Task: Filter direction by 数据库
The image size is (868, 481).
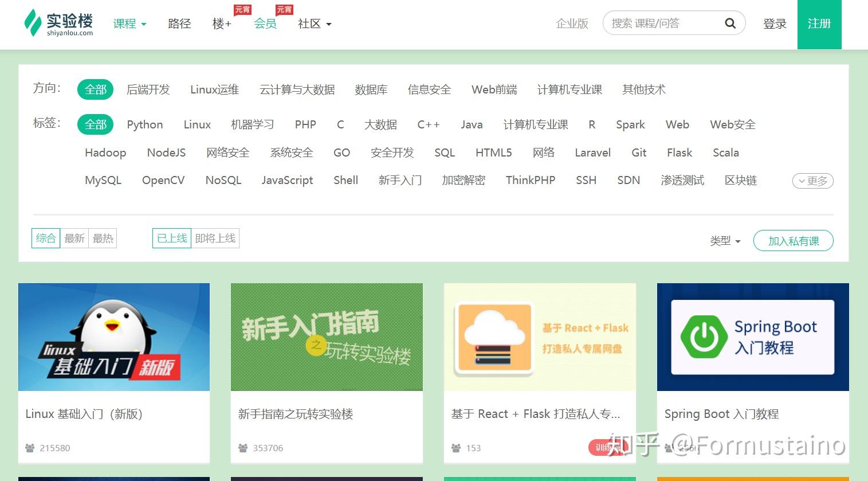Action: (371, 89)
